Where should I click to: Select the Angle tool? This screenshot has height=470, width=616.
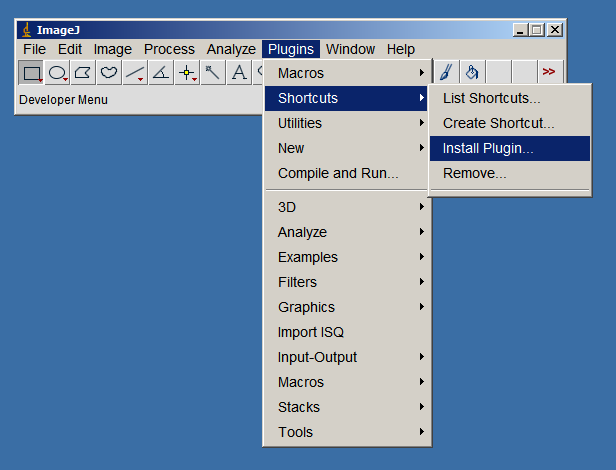tap(161, 73)
